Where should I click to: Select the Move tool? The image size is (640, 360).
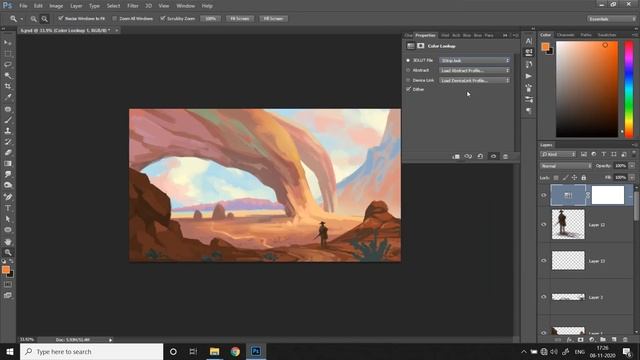(x=8, y=43)
